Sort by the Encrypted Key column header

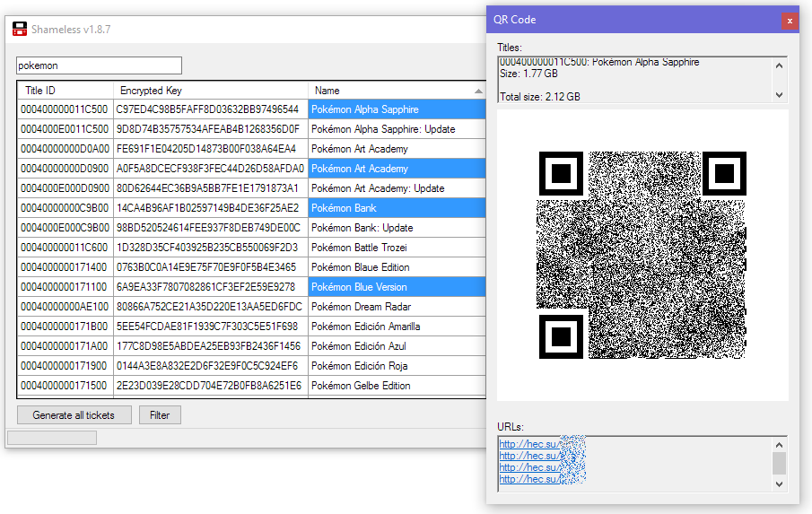(x=211, y=90)
